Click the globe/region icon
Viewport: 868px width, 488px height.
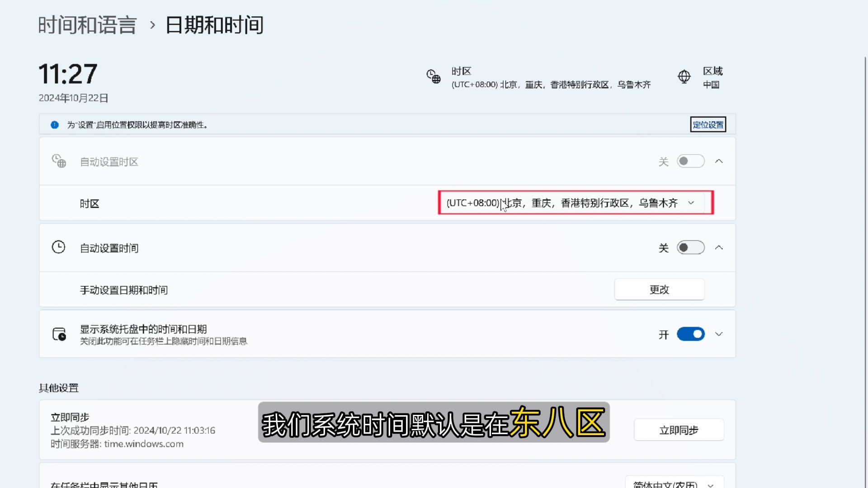coord(684,77)
